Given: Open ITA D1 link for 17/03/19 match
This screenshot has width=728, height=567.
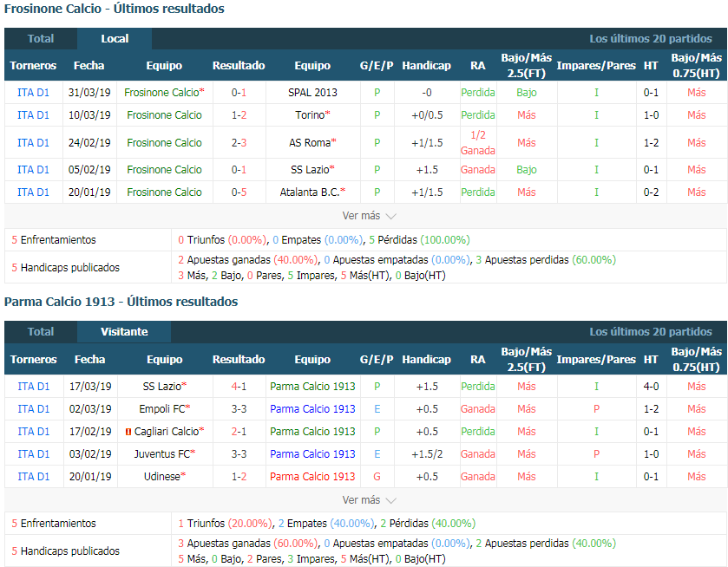Looking at the screenshot, I should [34, 387].
